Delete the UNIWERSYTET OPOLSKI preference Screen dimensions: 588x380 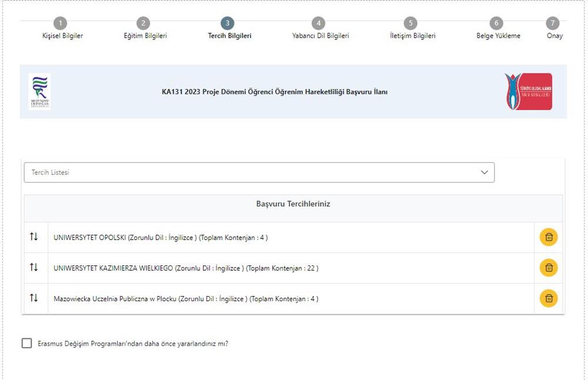coord(549,237)
